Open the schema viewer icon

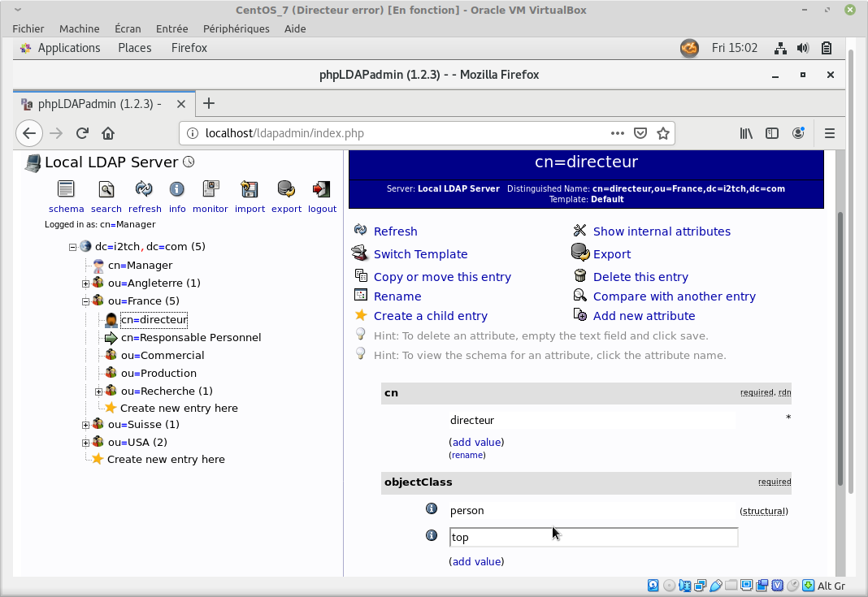tap(66, 190)
